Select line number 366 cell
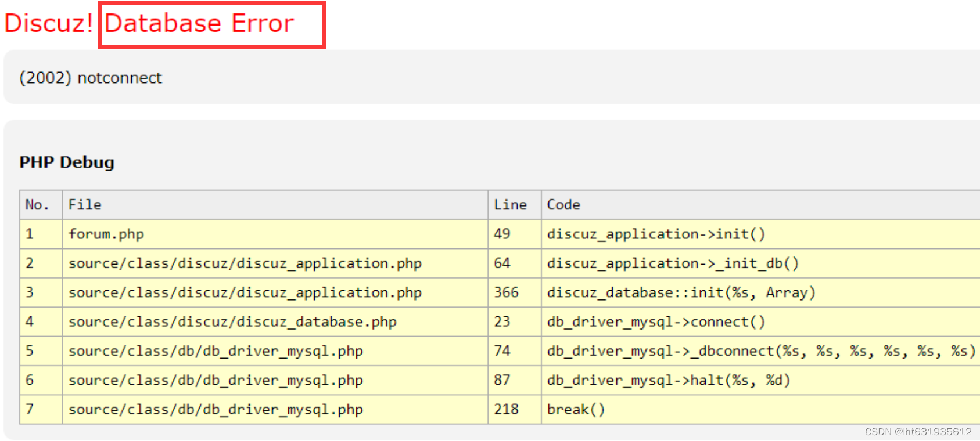 click(x=515, y=292)
